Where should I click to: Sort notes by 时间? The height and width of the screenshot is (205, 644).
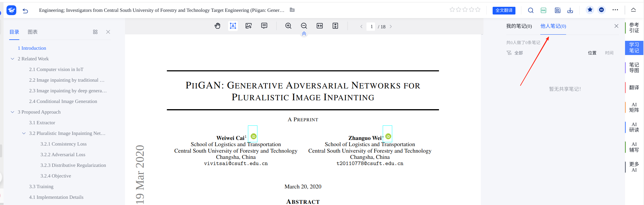609,53
